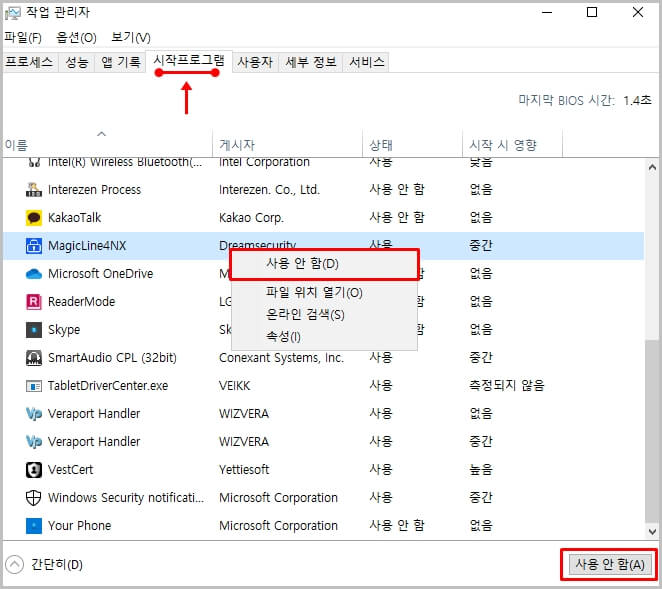Screen dimensions: 662x589
Task: Sort by the 게시자 column header
Action: point(287,143)
